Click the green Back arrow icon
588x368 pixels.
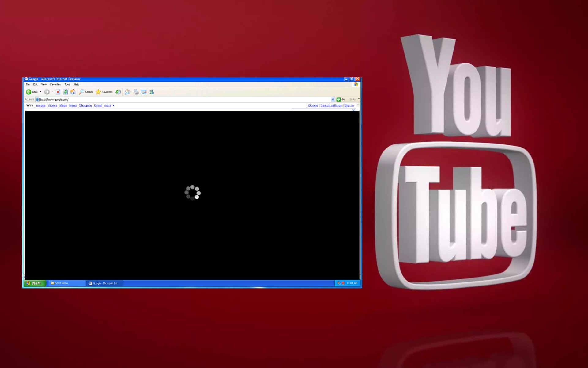[x=28, y=92]
